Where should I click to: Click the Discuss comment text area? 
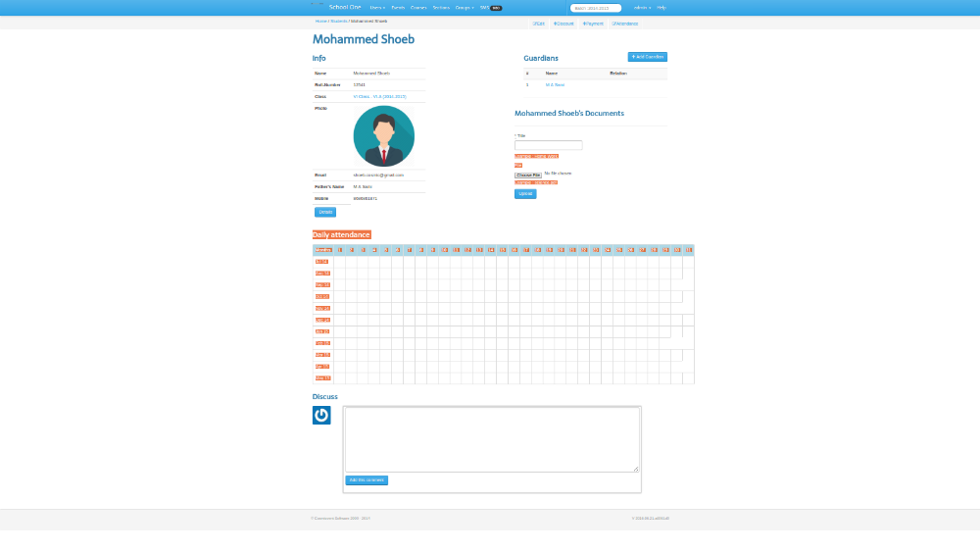point(492,439)
